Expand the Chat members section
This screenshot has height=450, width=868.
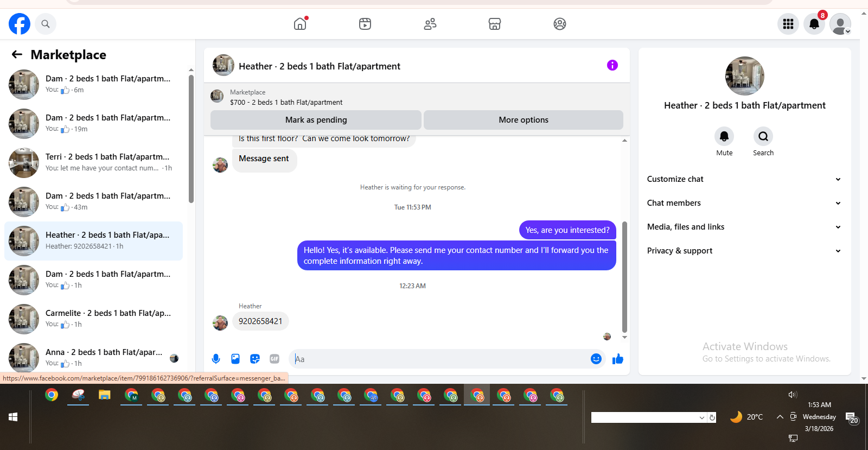coord(744,203)
